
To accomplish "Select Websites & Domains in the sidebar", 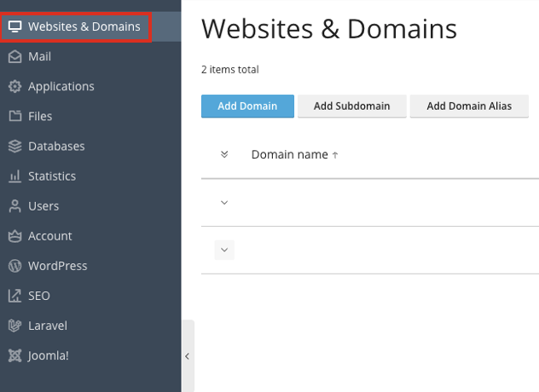I will [x=84, y=26].
